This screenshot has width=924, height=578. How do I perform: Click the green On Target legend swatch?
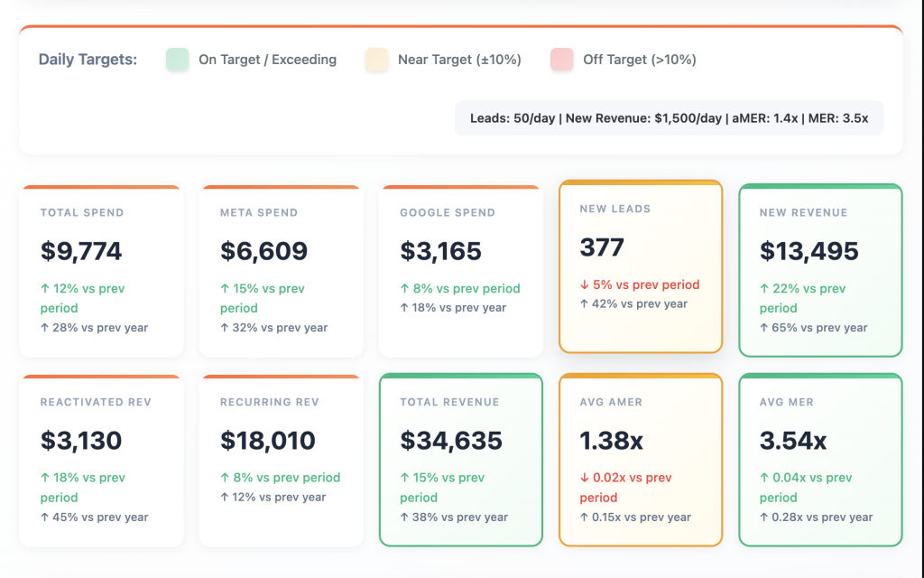pyautogui.click(x=177, y=60)
